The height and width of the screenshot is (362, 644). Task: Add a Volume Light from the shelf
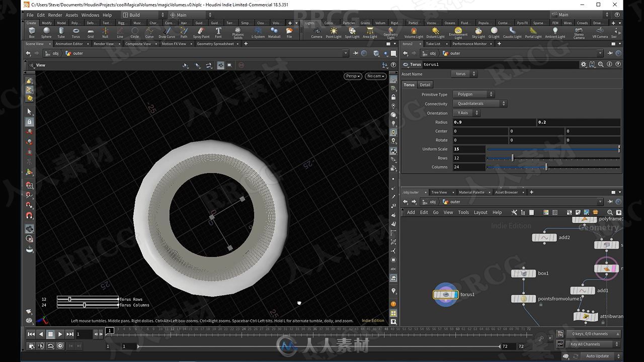point(414,33)
